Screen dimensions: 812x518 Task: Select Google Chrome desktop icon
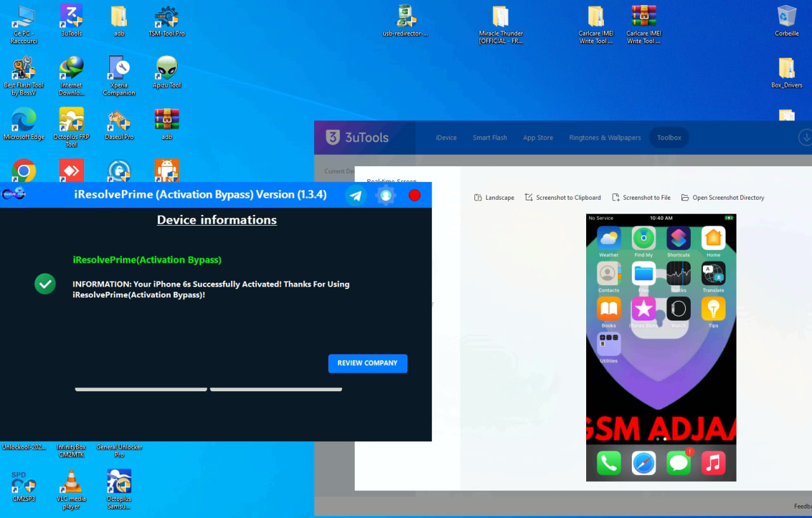pos(24,170)
